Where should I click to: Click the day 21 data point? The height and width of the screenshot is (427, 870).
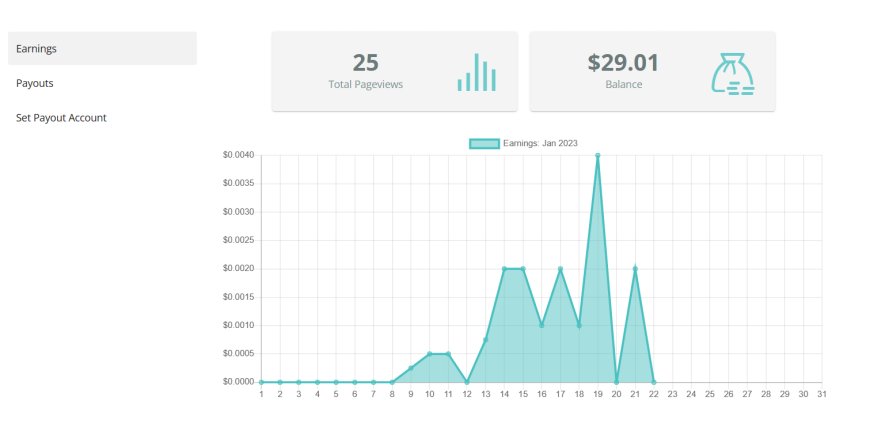(635, 269)
